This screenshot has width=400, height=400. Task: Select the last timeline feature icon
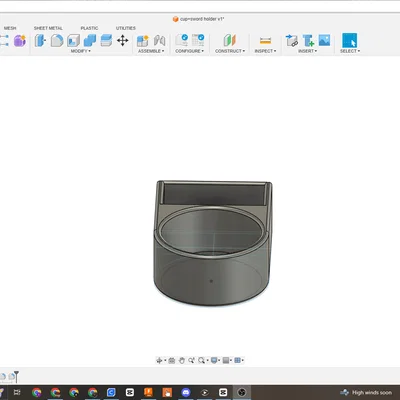pyautogui.click(x=11, y=377)
